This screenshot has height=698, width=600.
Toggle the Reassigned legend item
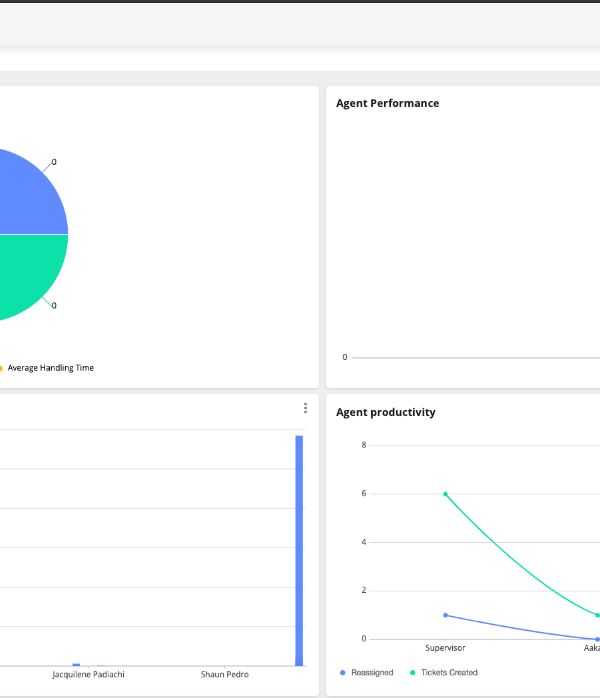[x=367, y=673]
